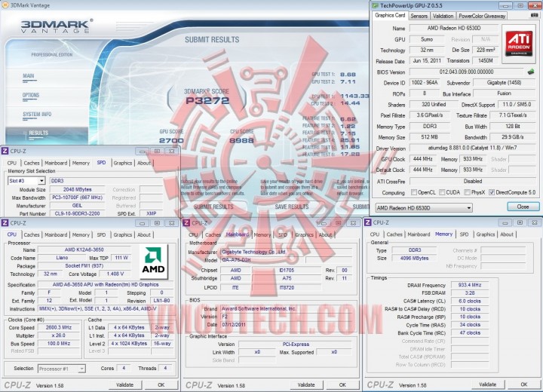543x392 pixels.
Task: Open About tab in CPU-Z Mainboard window
Action: pos(325,234)
